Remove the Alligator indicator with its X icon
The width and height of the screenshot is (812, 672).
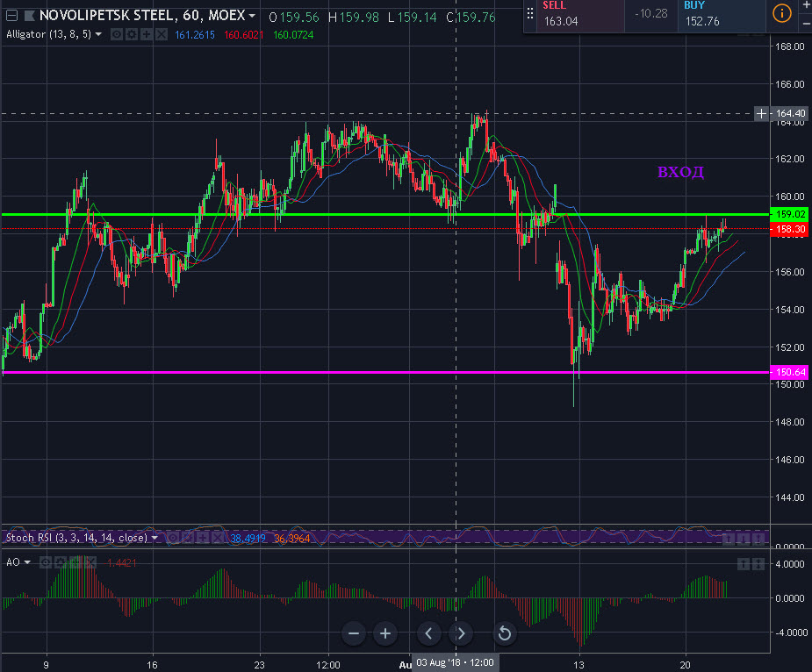point(162,35)
